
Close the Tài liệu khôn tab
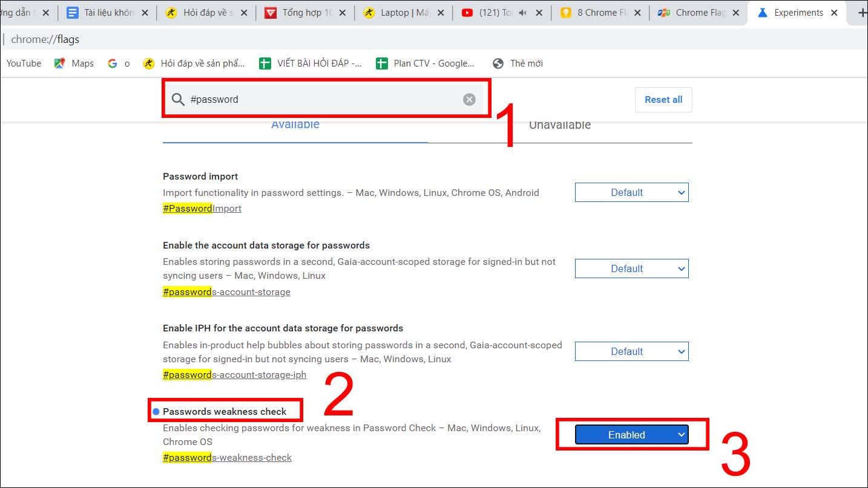click(145, 13)
